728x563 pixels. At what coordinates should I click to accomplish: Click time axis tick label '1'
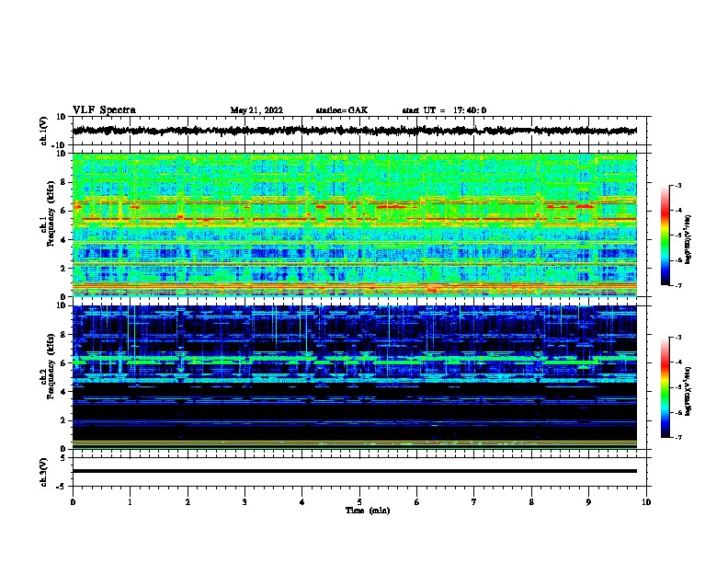(130, 502)
